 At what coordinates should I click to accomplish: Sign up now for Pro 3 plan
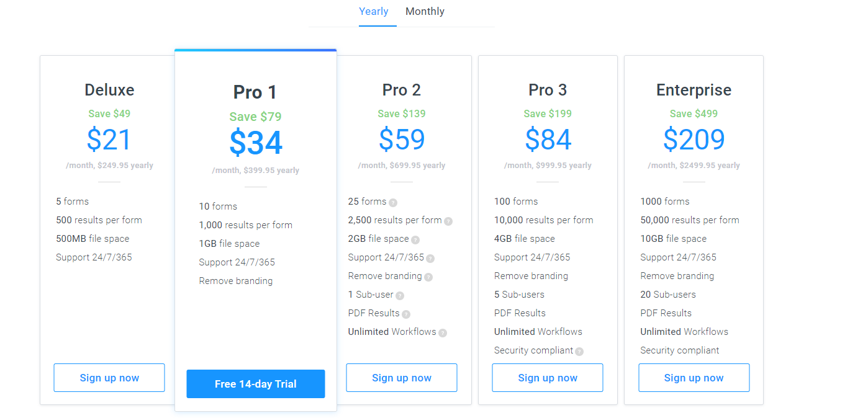(x=548, y=378)
